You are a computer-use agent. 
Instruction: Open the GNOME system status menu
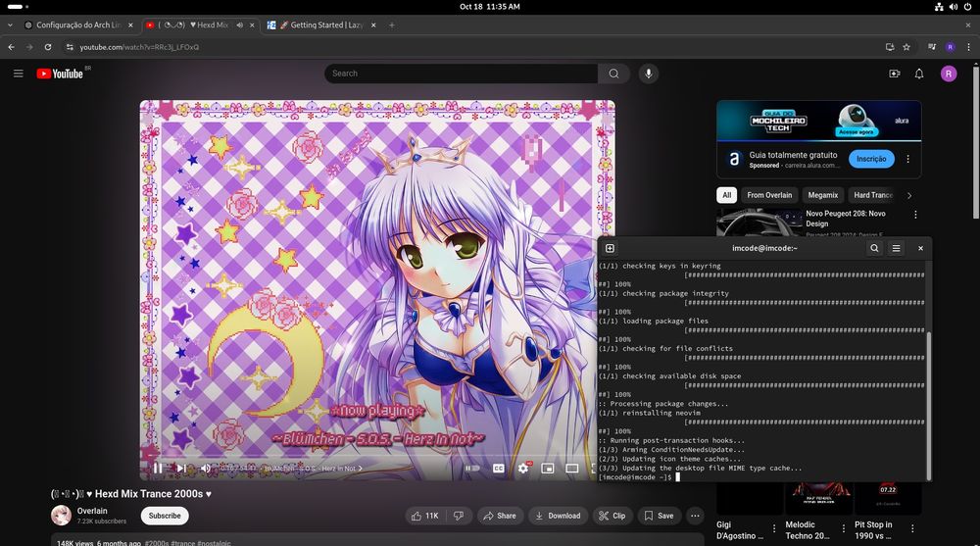click(x=954, y=7)
